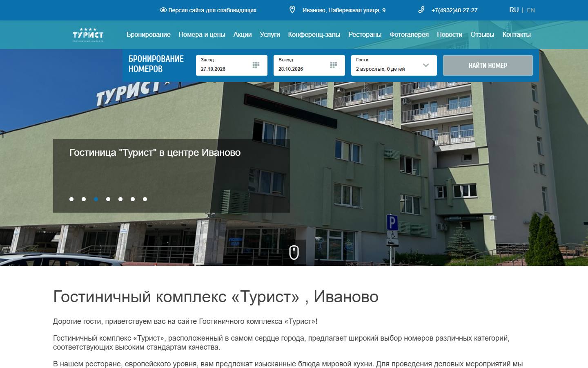Image resolution: width=588 pixels, height=368 pixels.
Task: Select the Заезд date field 27.10.2026
Action: (x=232, y=65)
